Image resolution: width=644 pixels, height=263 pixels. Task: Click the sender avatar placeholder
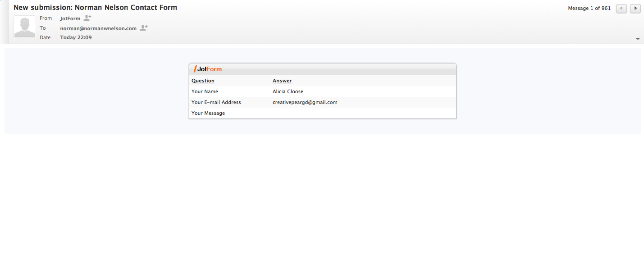[25, 27]
